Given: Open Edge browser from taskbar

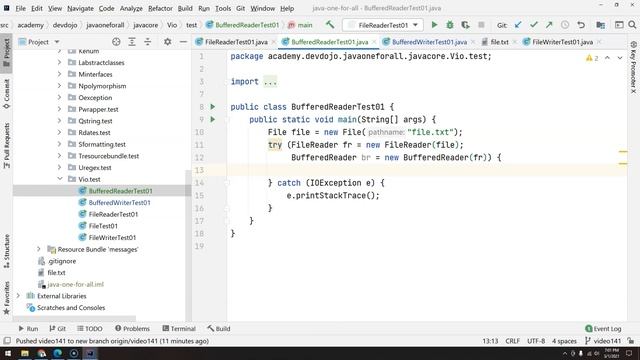Looking at the screenshot, I should pos(58,353).
